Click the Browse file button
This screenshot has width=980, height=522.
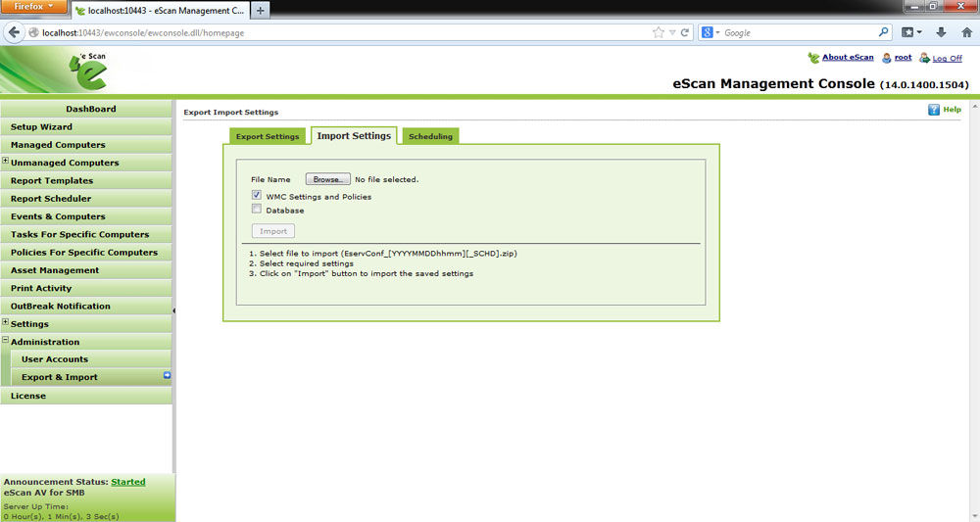pyautogui.click(x=327, y=179)
